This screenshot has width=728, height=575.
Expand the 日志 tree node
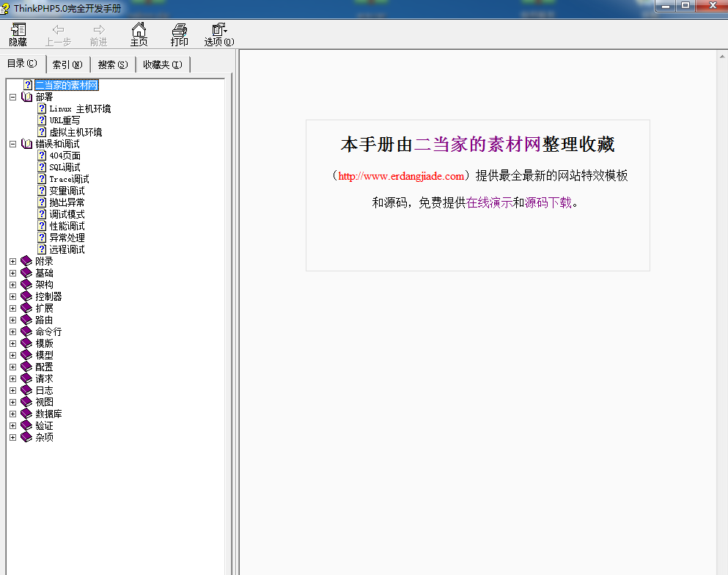coord(13,391)
